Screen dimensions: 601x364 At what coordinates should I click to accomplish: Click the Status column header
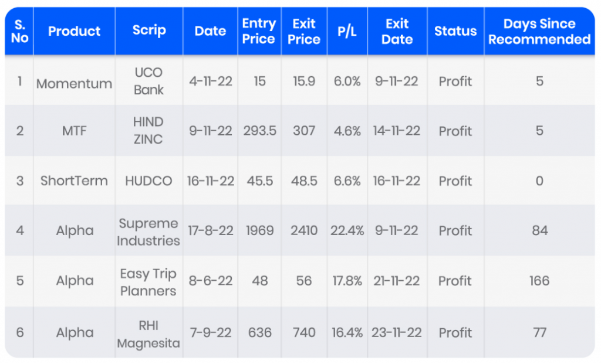coord(455,32)
